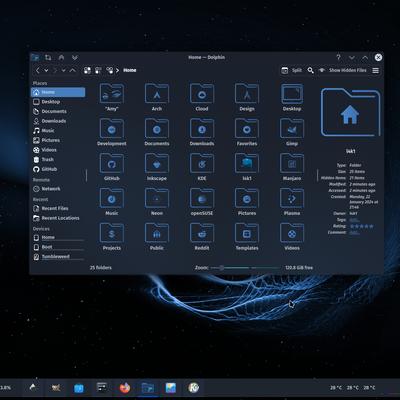The height and width of the screenshot is (400, 400).
Task: Open Recent Locations
Action: click(x=58, y=218)
